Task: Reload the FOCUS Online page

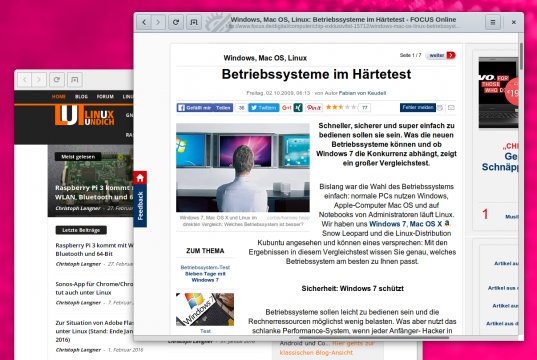Action: [176, 22]
